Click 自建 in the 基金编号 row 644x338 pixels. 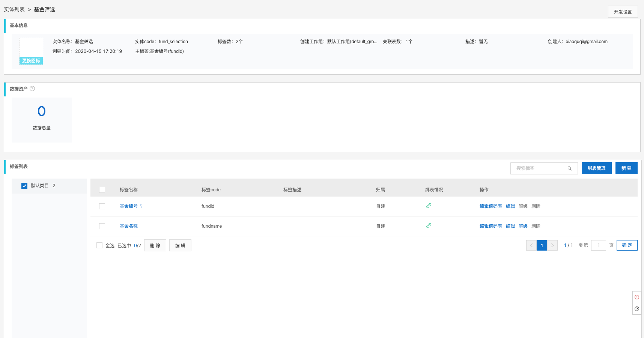click(381, 206)
